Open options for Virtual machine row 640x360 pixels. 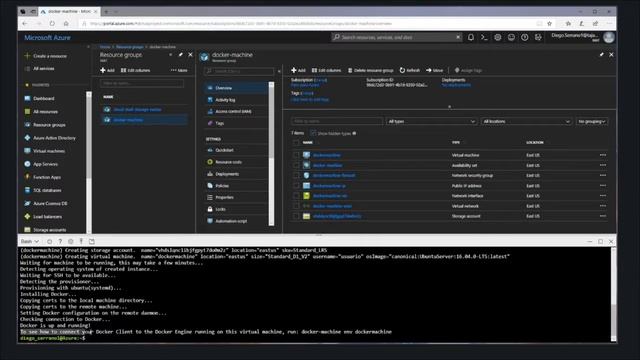pyautogui.click(x=603, y=155)
